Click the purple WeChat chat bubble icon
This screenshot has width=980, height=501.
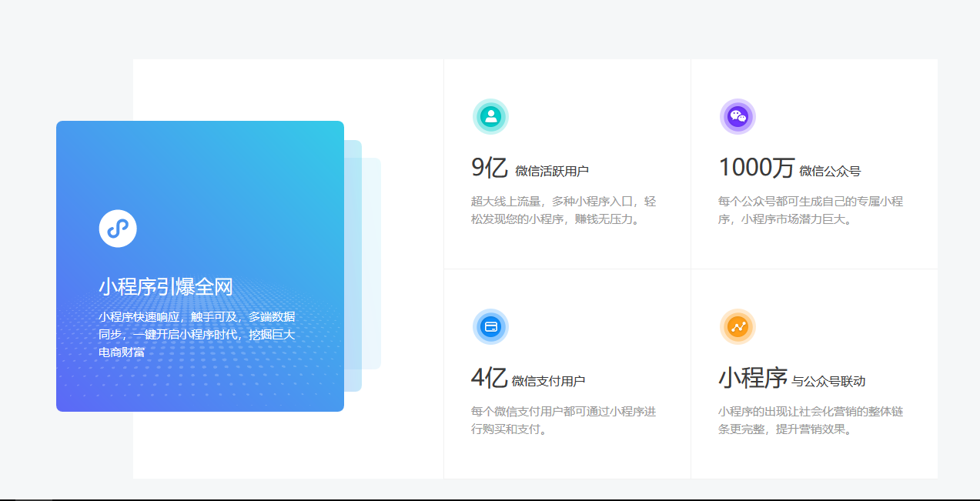(738, 116)
